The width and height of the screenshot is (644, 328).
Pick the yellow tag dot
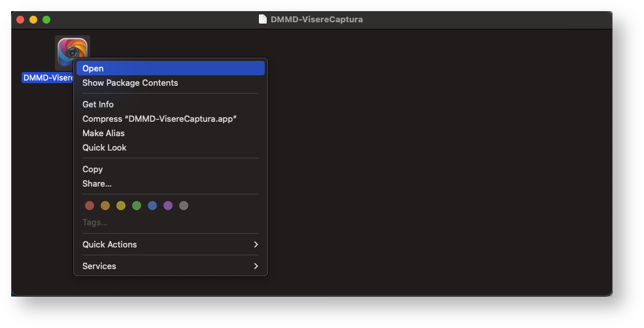(x=121, y=206)
